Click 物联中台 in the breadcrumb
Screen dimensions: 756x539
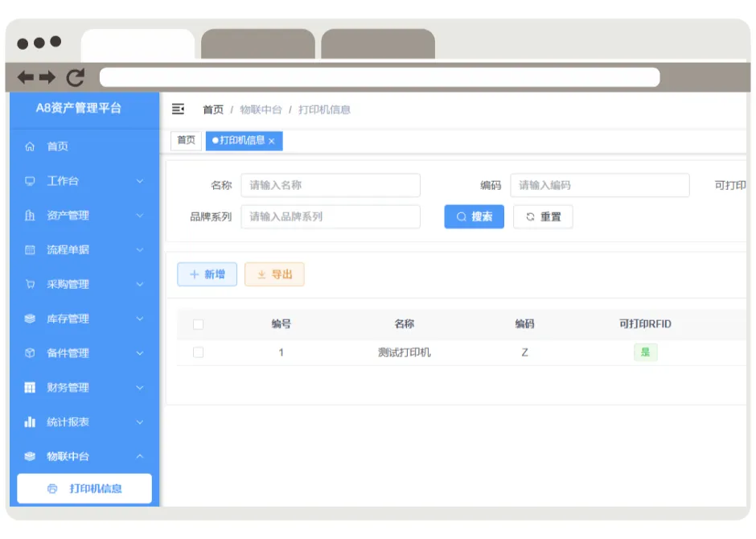(x=261, y=110)
